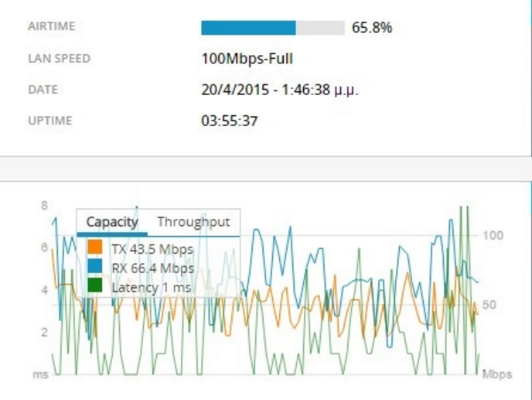The image size is (532, 400).
Task: Switch to the Capacity tab
Action: click(x=112, y=222)
